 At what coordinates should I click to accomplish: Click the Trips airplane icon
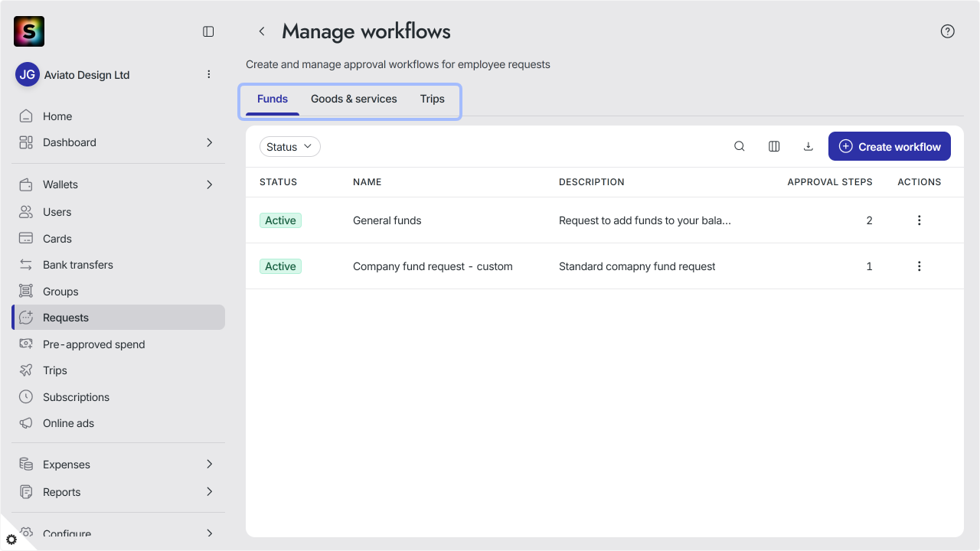[x=26, y=370]
